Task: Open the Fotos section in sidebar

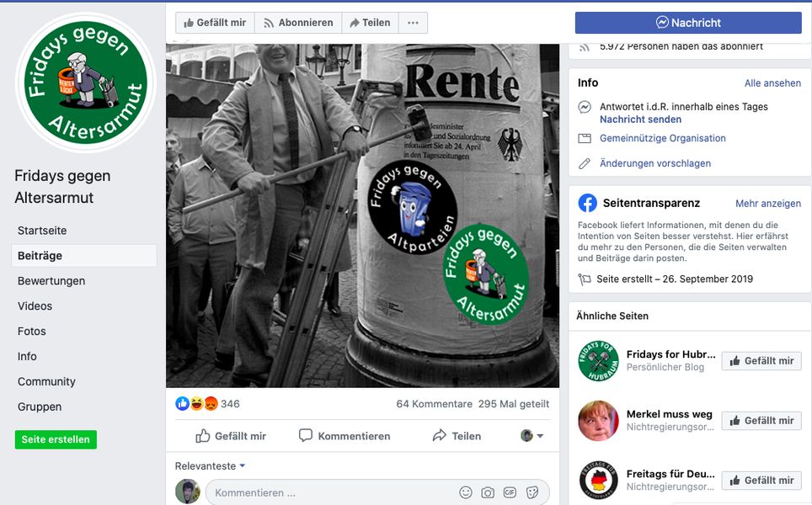Action: pos(32,332)
